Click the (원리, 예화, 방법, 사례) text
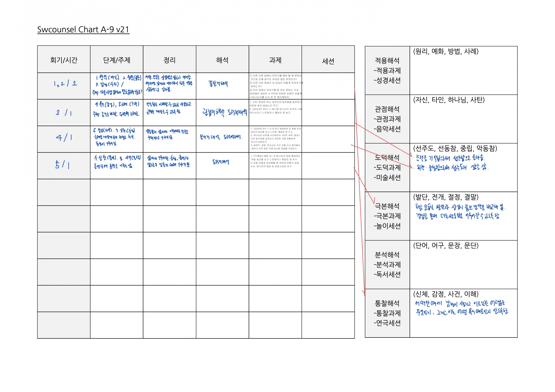This screenshot has width=555, height=392. pyautogui.click(x=446, y=51)
